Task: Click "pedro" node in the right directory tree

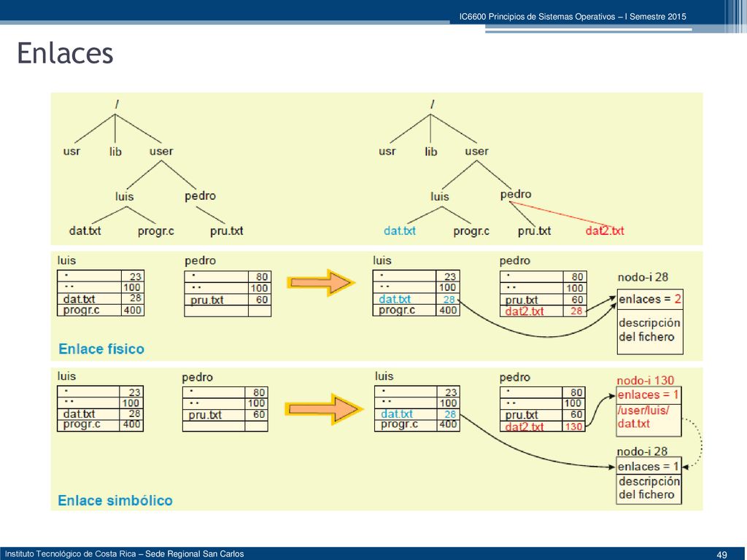Action: (x=516, y=194)
